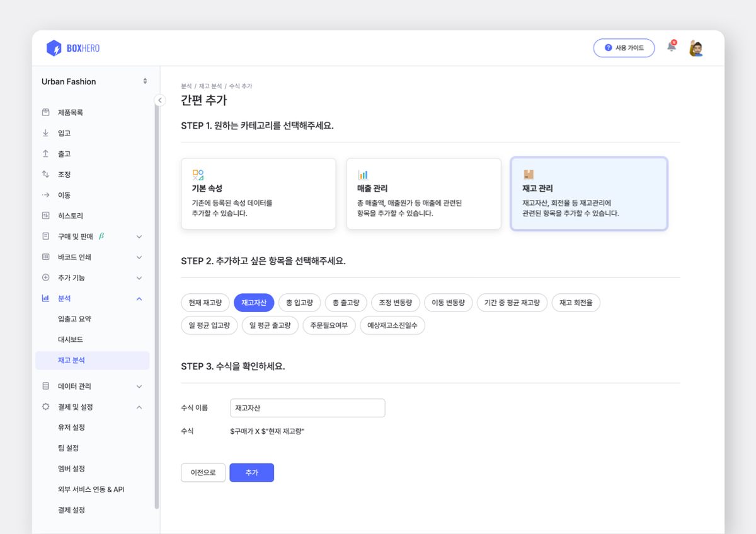This screenshot has width=756, height=534.
Task: Click the BoxHero logo
Action: tap(71, 48)
